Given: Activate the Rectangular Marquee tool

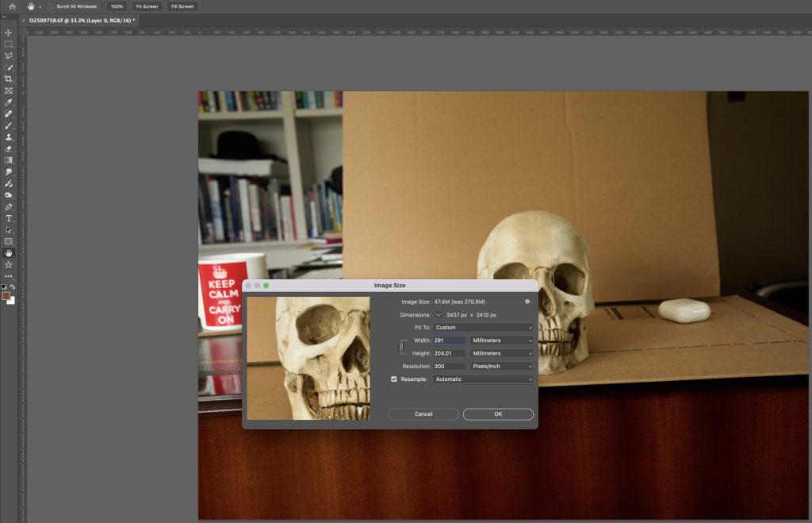Looking at the screenshot, I should point(9,44).
